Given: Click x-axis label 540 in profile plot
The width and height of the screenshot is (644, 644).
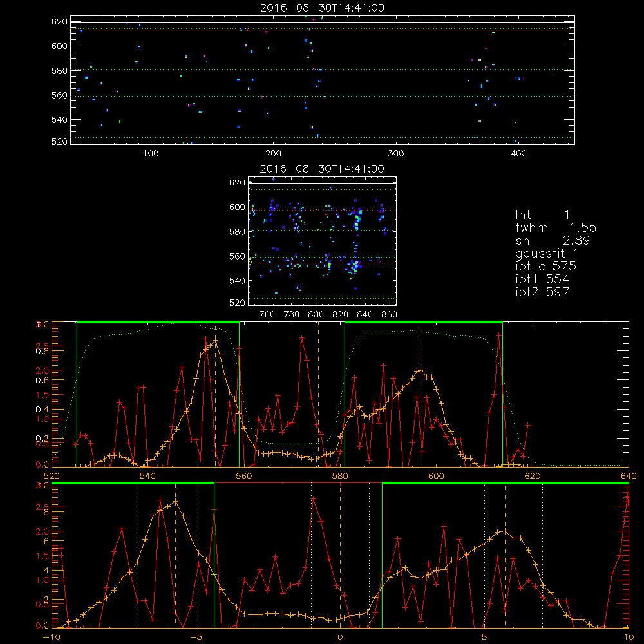Looking at the screenshot, I should pyautogui.click(x=148, y=477).
